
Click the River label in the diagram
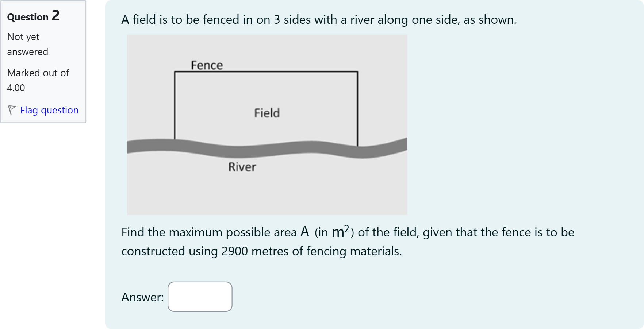(x=242, y=167)
